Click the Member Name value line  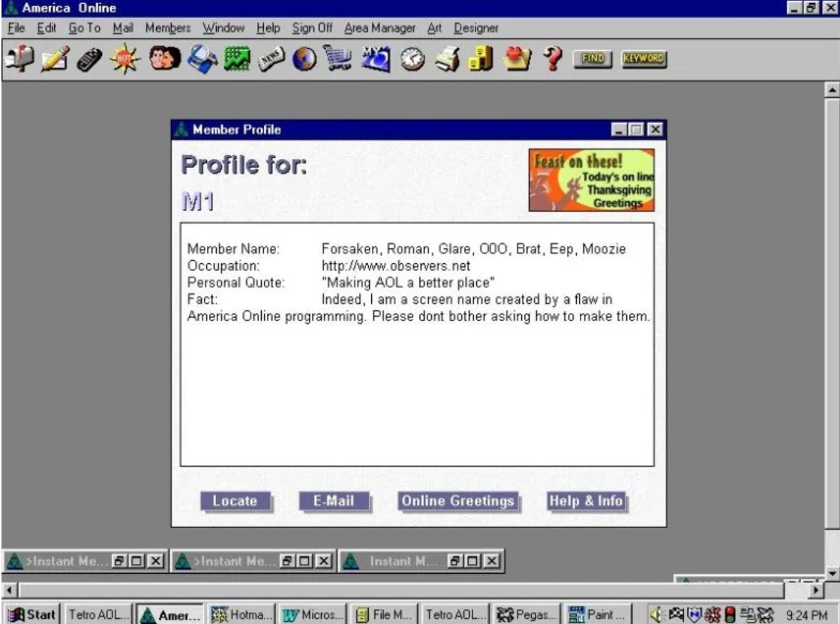point(473,249)
